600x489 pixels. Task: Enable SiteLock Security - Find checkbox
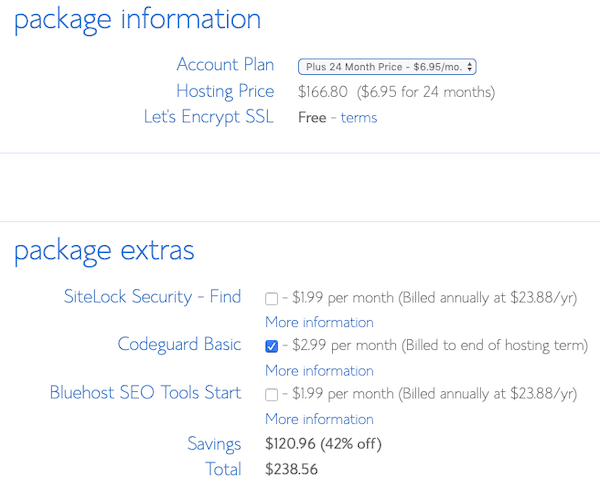[x=271, y=298]
